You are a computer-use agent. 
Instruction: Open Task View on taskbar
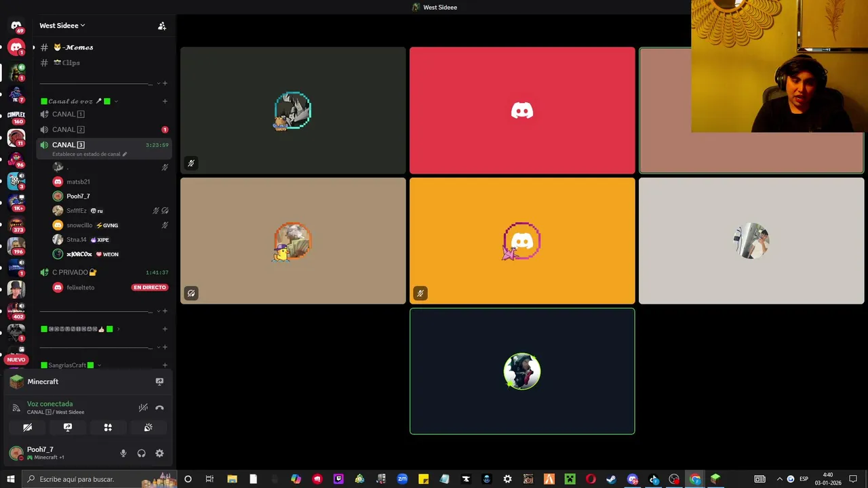tap(209, 479)
